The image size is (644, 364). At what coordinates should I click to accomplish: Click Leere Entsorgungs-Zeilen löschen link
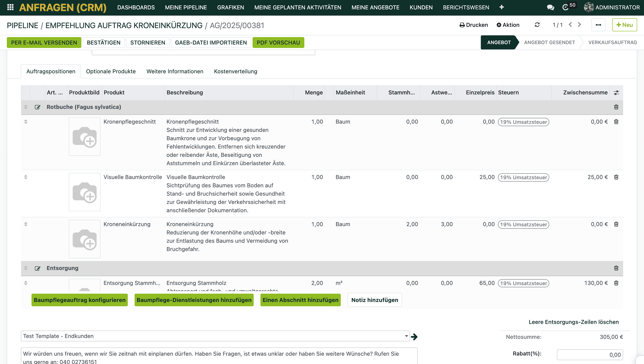point(574,322)
